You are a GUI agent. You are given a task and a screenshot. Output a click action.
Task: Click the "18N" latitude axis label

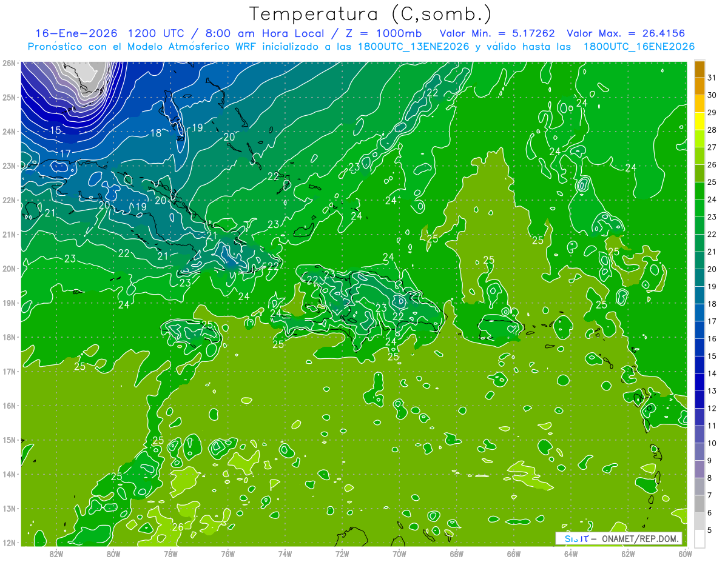pos(9,337)
